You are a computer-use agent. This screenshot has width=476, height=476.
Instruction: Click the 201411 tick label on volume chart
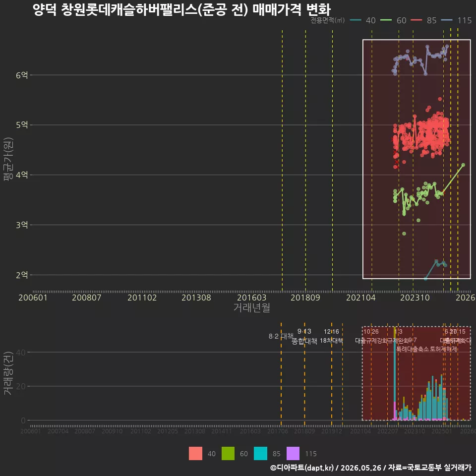click(x=221, y=431)
